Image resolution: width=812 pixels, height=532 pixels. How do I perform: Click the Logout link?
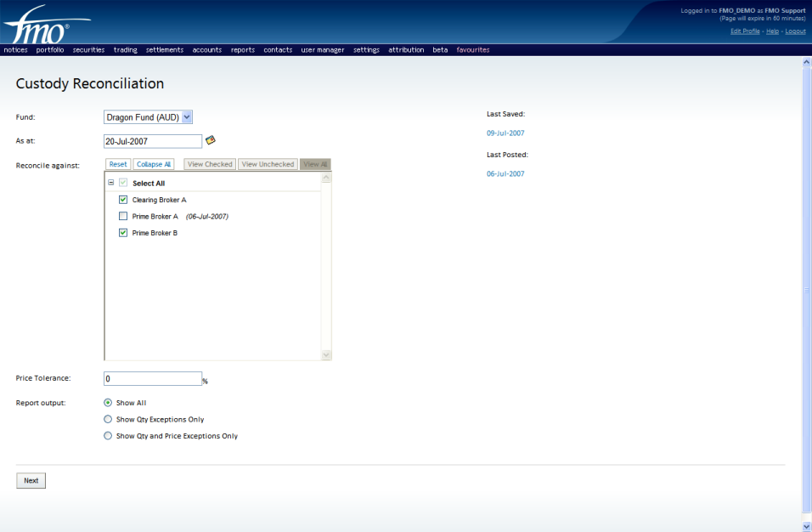pos(795,31)
